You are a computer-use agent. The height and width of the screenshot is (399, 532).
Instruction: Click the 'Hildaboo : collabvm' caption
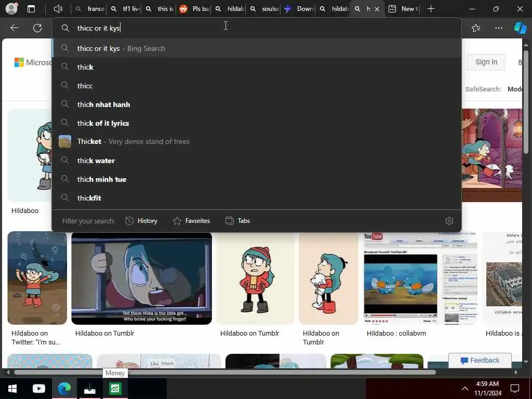tap(396, 333)
